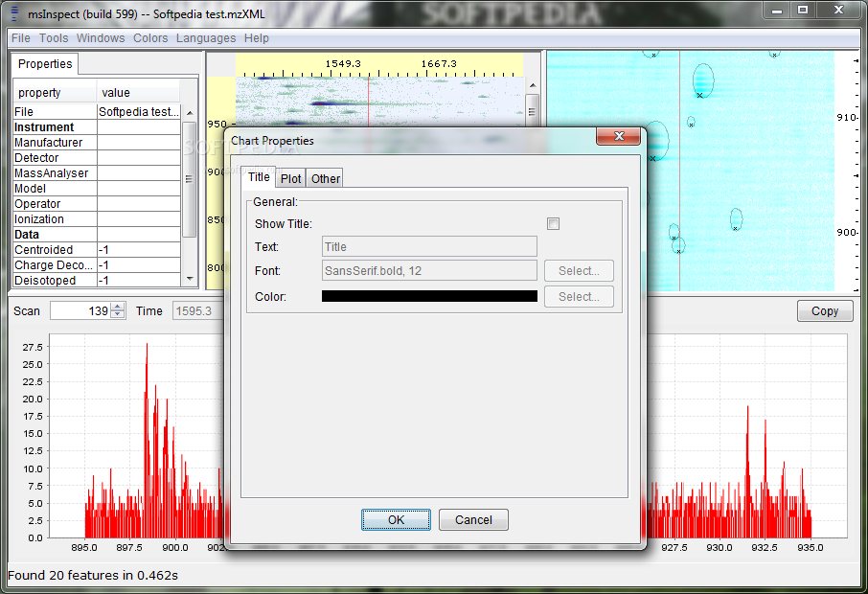Click Cancel in Chart Properties dialog
This screenshot has width=868, height=594.
click(473, 520)
